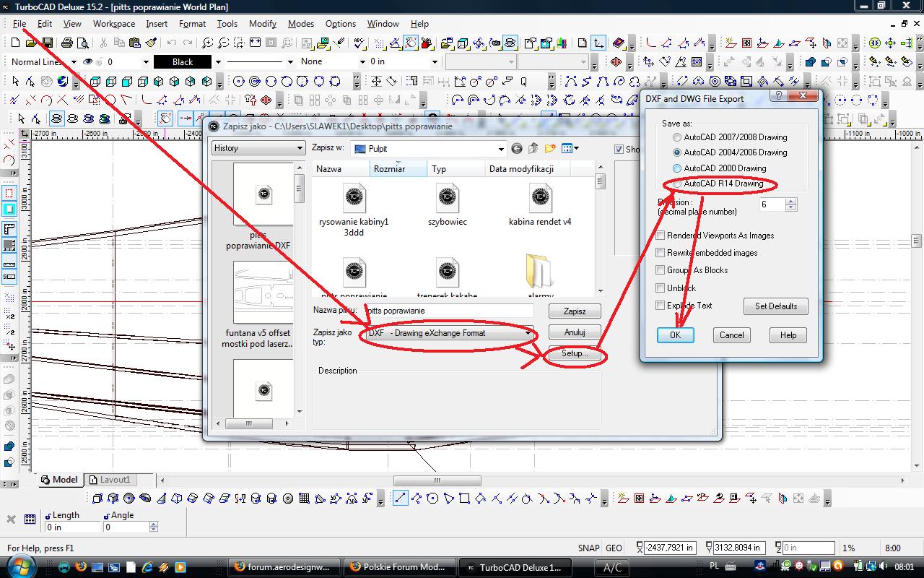Image resolution: width=924 pixels, height=578 pixels.
Task: Select AutoCAD R14 Drawing option
Action: (x=676, y=184)
